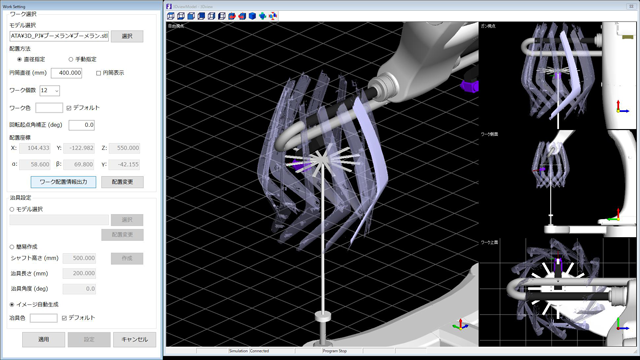
Task: Enable the 円周表示 checkbox
Action: [x=98, y=73]
